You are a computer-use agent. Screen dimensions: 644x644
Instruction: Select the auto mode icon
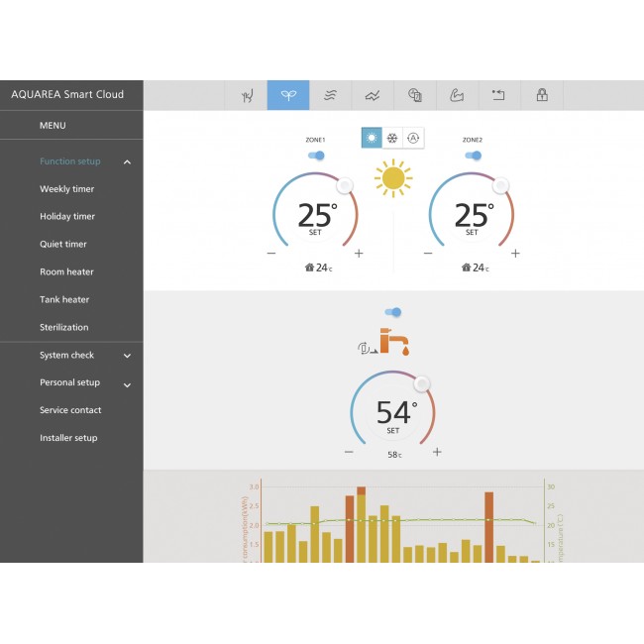tap(413, 139)
